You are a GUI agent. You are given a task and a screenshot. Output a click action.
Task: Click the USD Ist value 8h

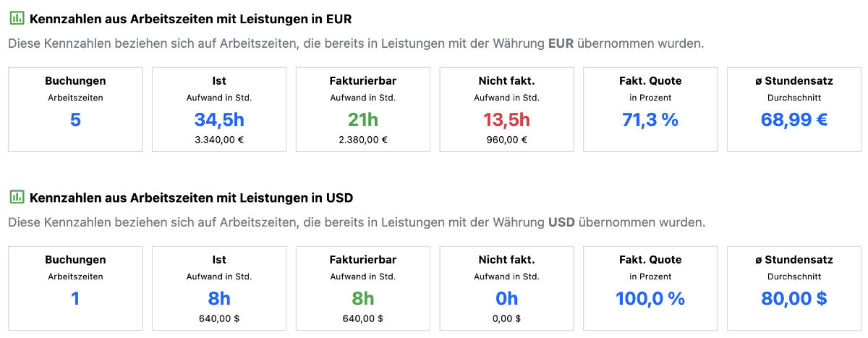[x=219, y=298]
